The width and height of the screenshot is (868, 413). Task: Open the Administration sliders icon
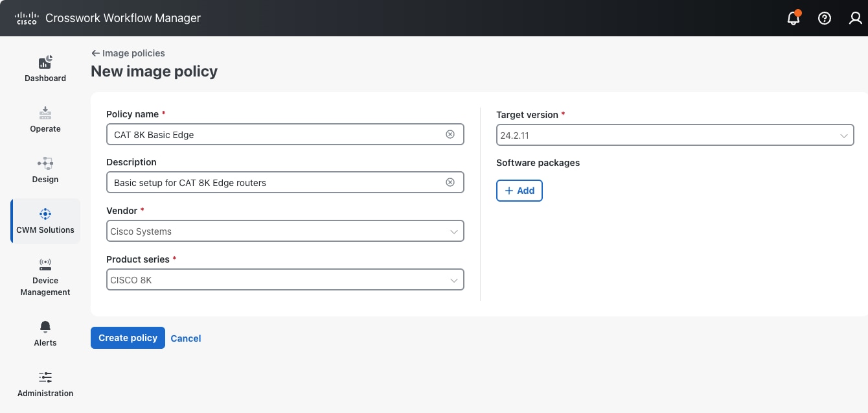[x=45, y=377]
